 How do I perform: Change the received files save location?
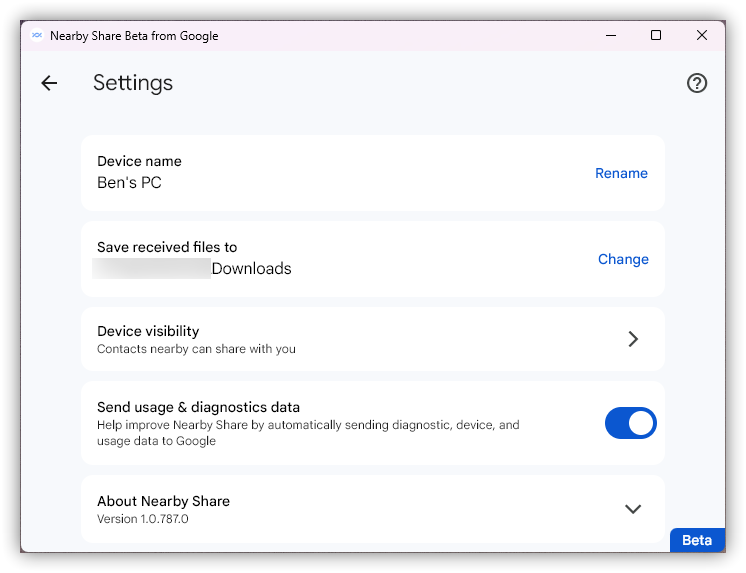click(623, 259)
